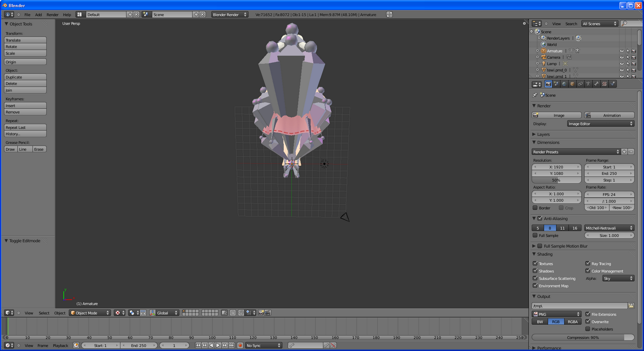Image resolution: width=644 pixels, height=351 pixels.
Task: Click the anti-aliasing Size 1.000 slider
Action: click(609, 235)
